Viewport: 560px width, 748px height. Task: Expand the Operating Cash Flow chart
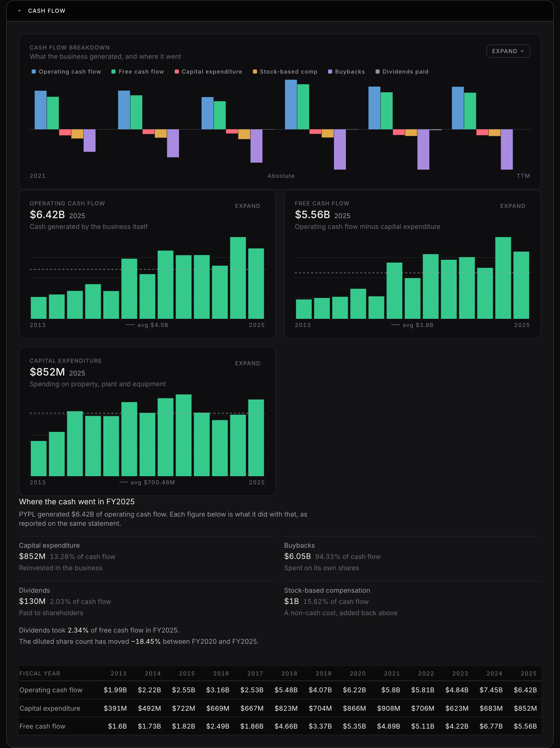click(248, 206)
